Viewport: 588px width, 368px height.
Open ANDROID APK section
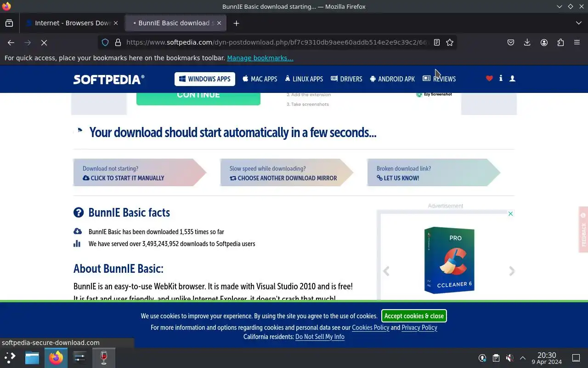[392, 79]
